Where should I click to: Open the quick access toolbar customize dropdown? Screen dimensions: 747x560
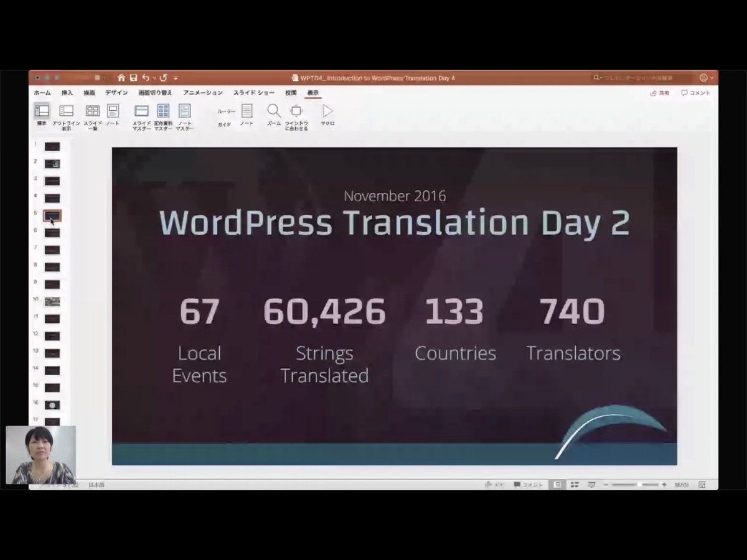(x=176, y=78)
